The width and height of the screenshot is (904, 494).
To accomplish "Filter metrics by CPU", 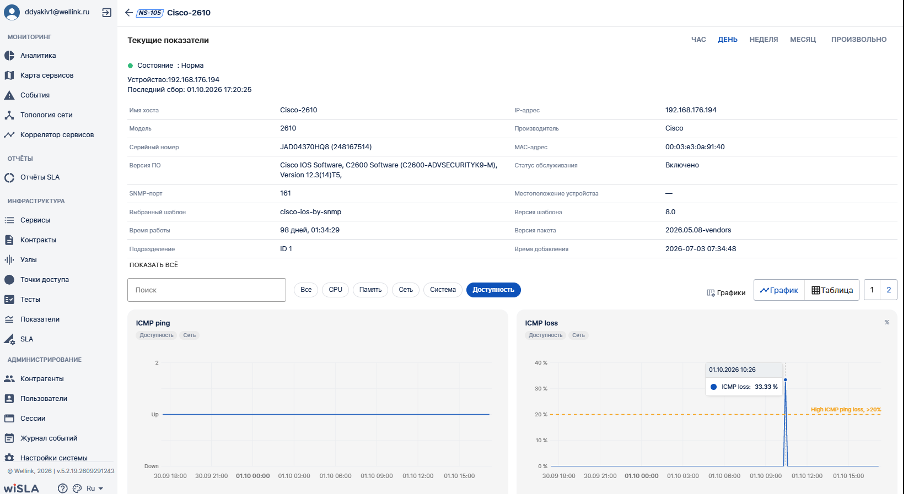I will 336,290.
